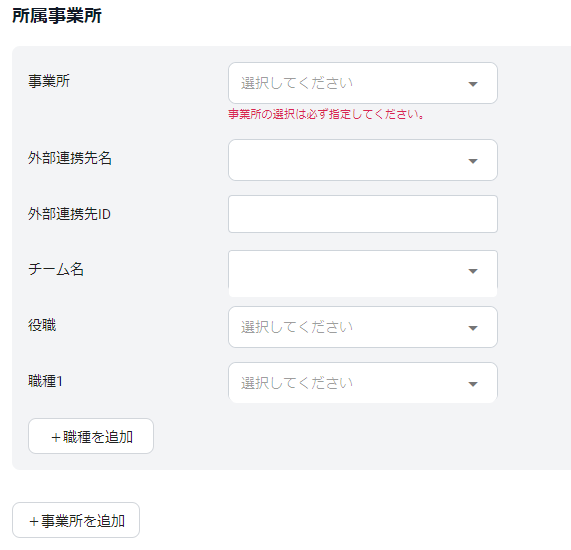Click the 外部連携先名 field label

(x=70, y=158)
